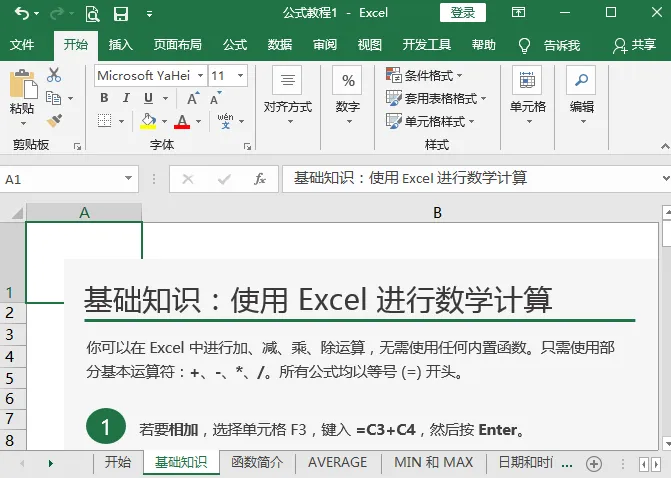Open the Customize Quick Access Toolbar arrow
This screenshot has height=478, width=671.
click(149, 14)
